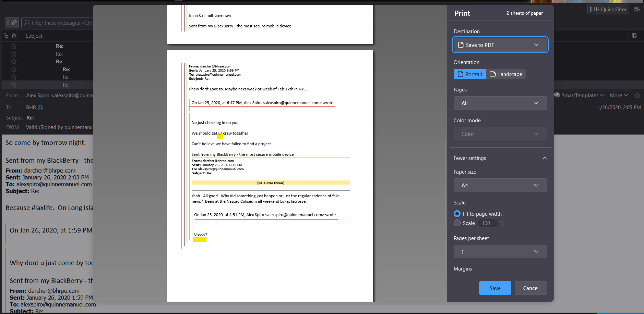Increase the Scale value with stepper

point(500,221)
